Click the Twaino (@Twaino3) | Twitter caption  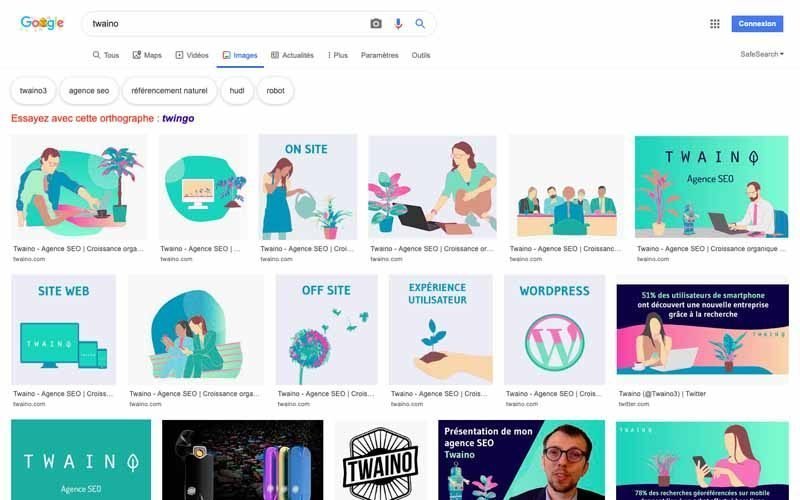pyautogui.click(x=662, y=394)
